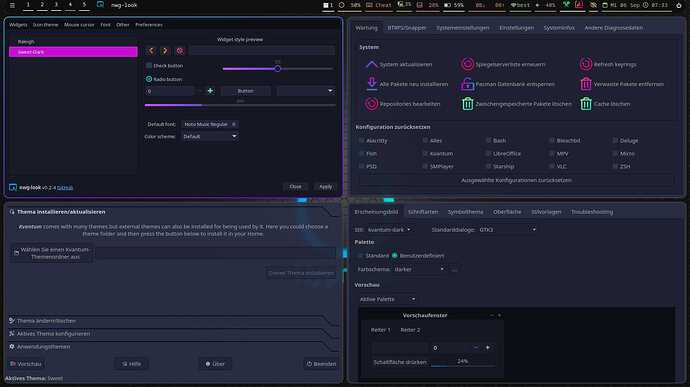
Task: Select the Sweet-Dark theme entry
Action: coord(73,52)
